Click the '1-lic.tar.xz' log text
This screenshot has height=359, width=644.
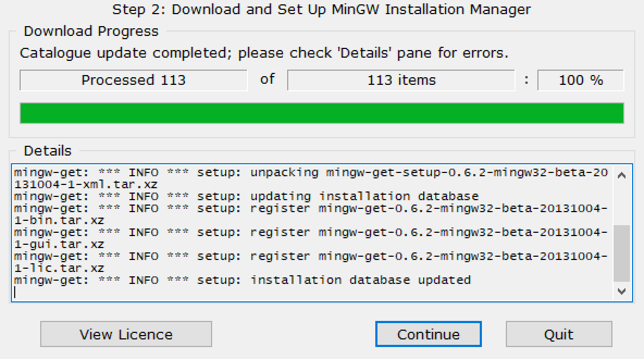[59, 268]
